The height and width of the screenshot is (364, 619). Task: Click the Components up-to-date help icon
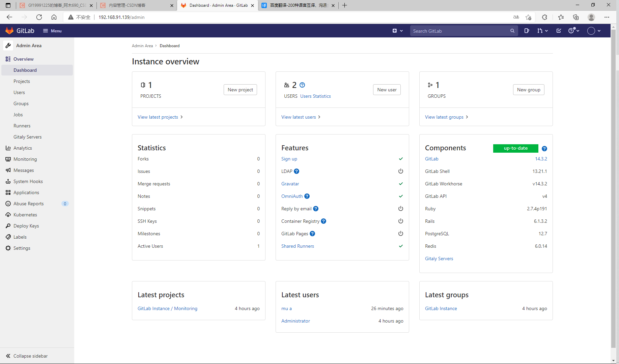(544, 149)
